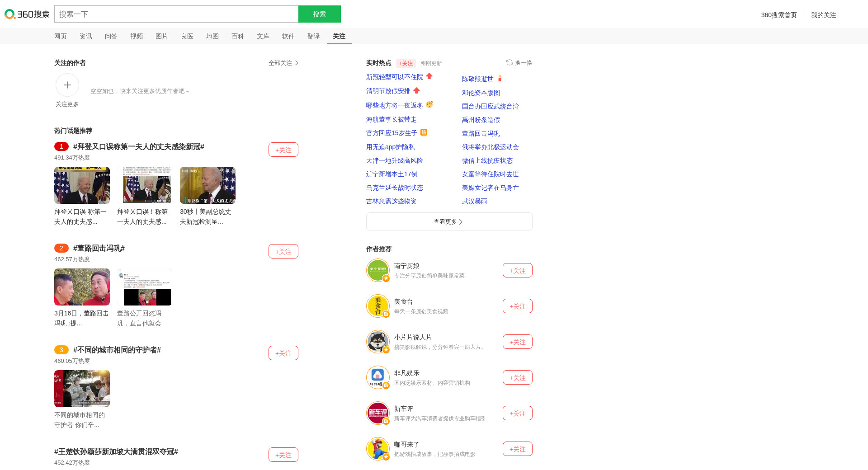Expand 全部关注 with the chevron
868x470 pixels.
coord(284,63)
